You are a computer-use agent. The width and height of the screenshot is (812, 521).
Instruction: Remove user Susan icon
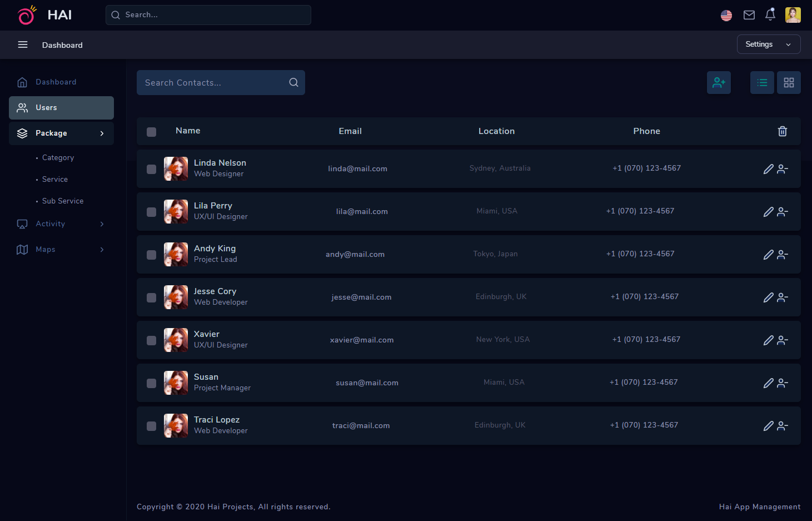(783, 383)
